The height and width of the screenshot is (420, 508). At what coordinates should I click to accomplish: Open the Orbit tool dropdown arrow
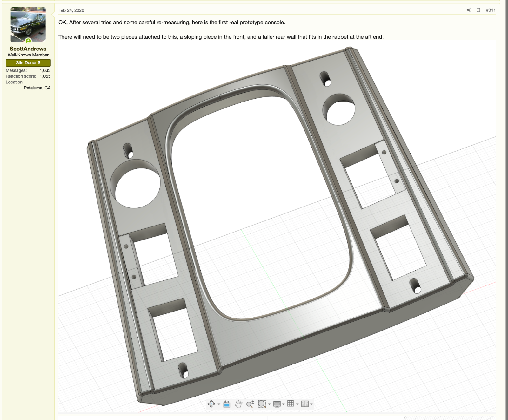(219, 404)
